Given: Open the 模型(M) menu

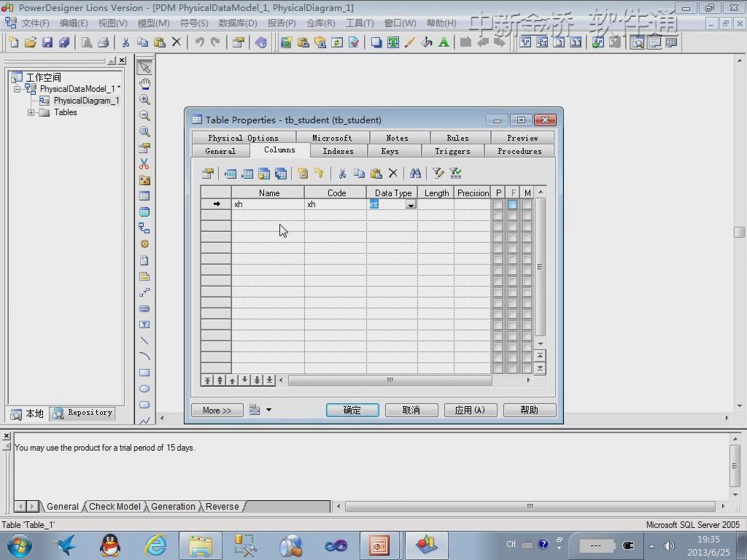Looking at the screenshot, I should point(153,23).
